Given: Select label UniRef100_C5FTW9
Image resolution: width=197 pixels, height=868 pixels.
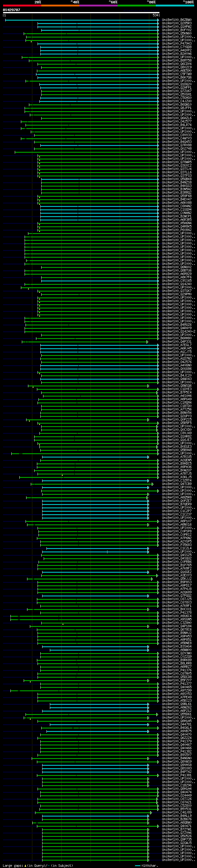Looking at the screenshot, I should point(177,74).
